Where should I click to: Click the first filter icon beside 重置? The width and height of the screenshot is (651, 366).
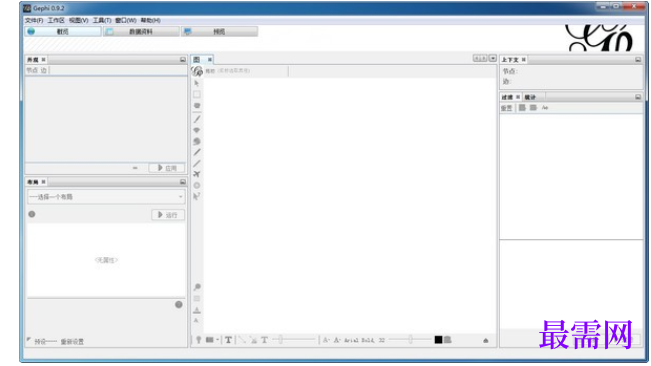[522, 108]
